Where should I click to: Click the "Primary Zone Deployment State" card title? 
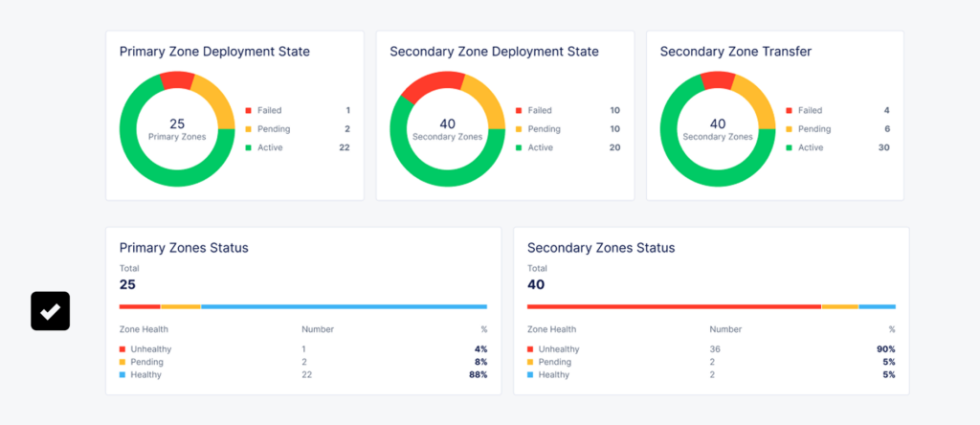point(214,52)
